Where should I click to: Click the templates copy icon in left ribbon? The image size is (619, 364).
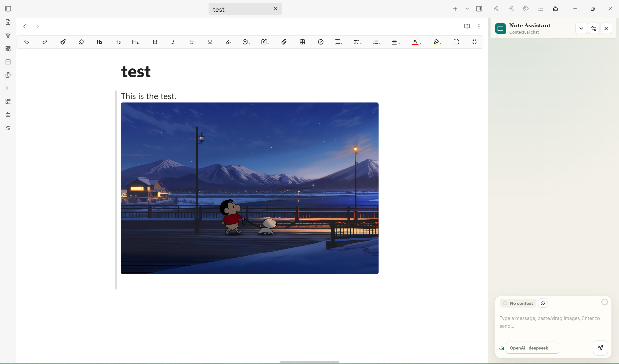[8, 75]
